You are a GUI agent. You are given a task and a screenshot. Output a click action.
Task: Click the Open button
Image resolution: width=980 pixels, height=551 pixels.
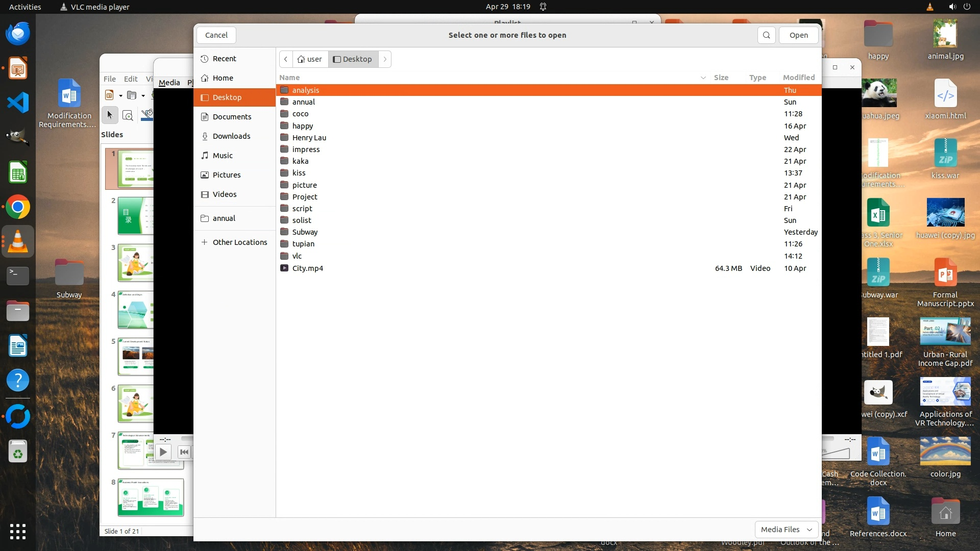tap(798, 35)
